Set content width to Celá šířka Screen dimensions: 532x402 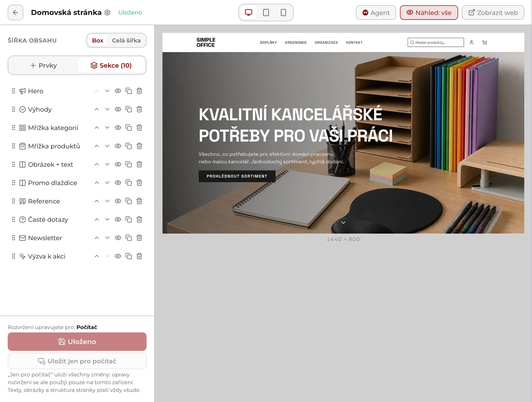pos(126,41)
